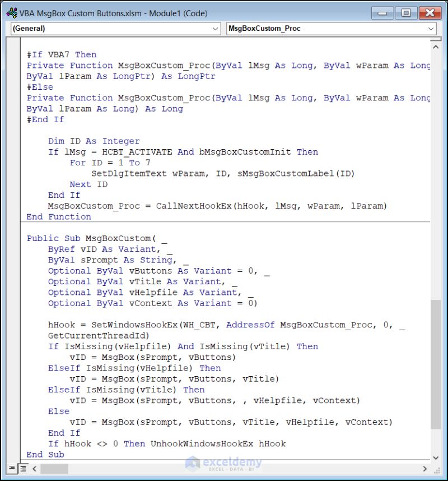448x481 pixels.
Task: Minimize the Module1 code window
Action: point(382,12)
